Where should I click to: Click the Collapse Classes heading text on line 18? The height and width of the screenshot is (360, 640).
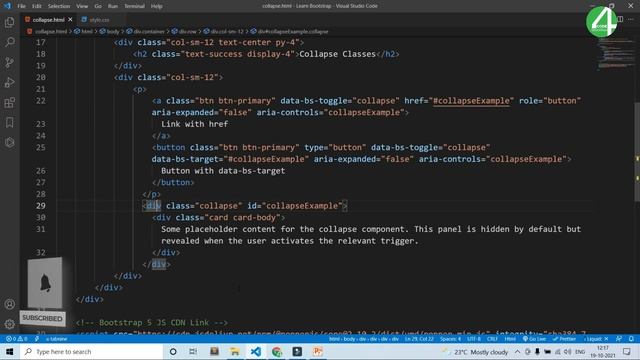[337, 54]
